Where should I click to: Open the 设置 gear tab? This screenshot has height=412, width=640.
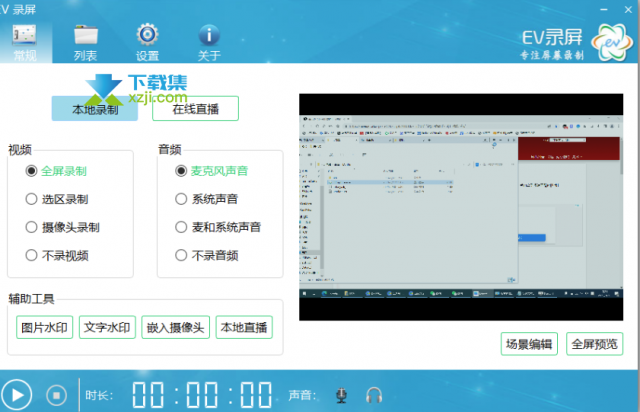147,42
